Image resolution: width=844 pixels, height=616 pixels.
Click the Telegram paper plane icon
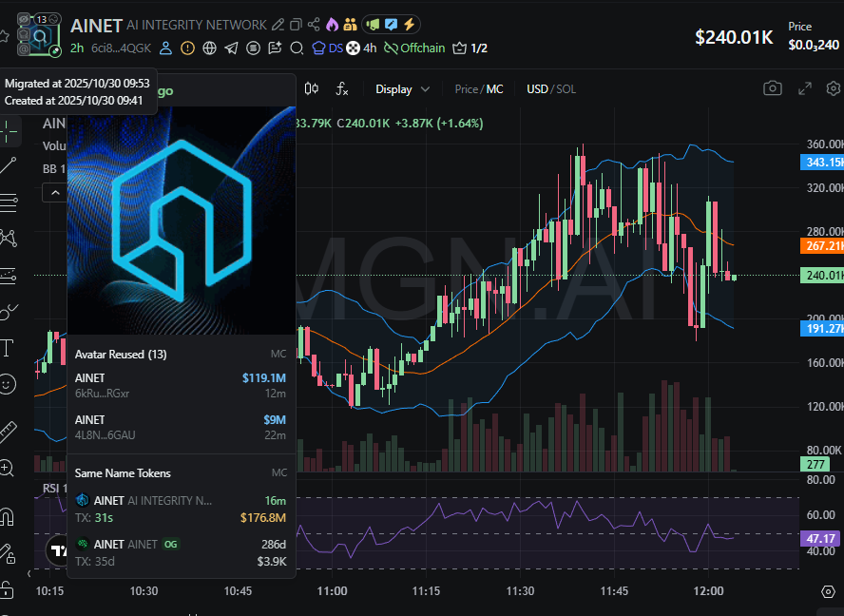click(x=231, y=48)
